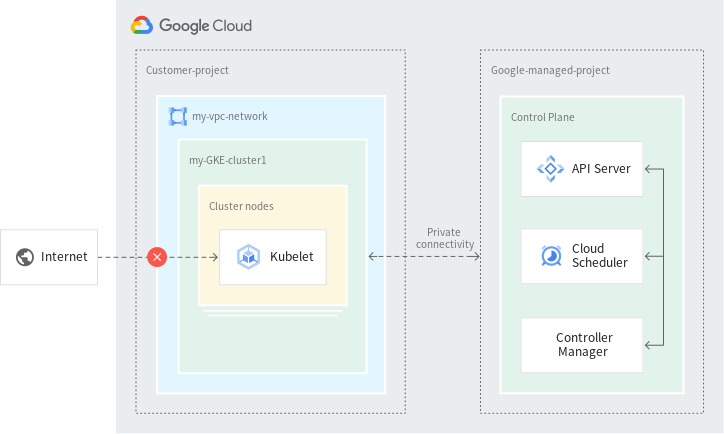
Task: Click the Google-managed-project label
Action: (x=550, y=70)
